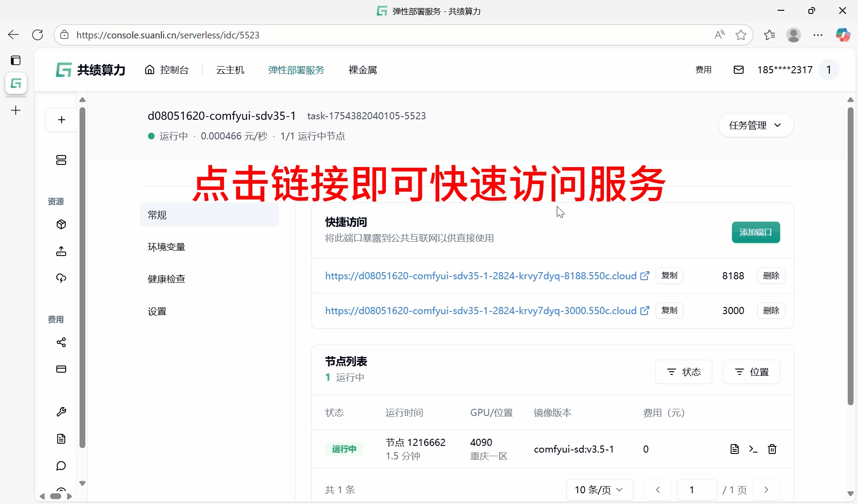Viewport: 858px width, 504px height.
Task: Open the sidebar server list icon
Action: 61,160
